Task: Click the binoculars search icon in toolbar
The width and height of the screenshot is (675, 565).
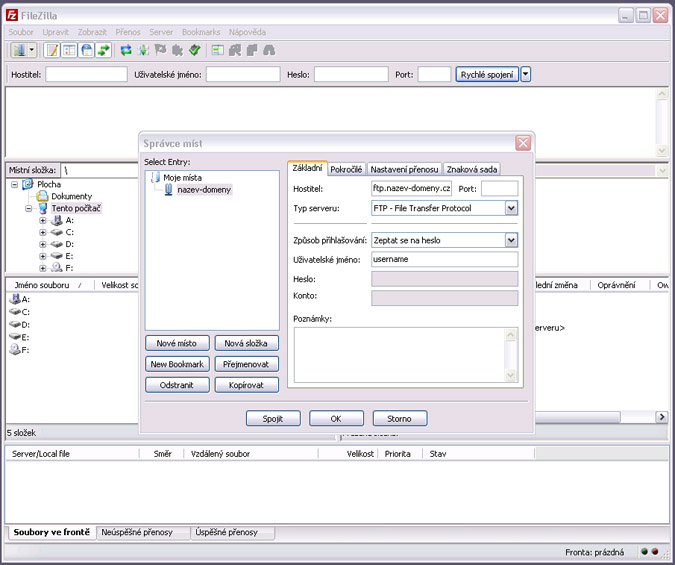Action: coord(269,49)
